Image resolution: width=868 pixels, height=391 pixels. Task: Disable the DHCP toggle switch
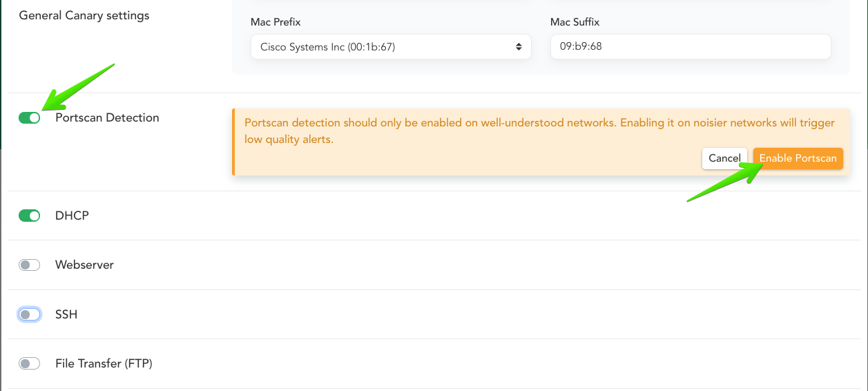tap(30, 216)
